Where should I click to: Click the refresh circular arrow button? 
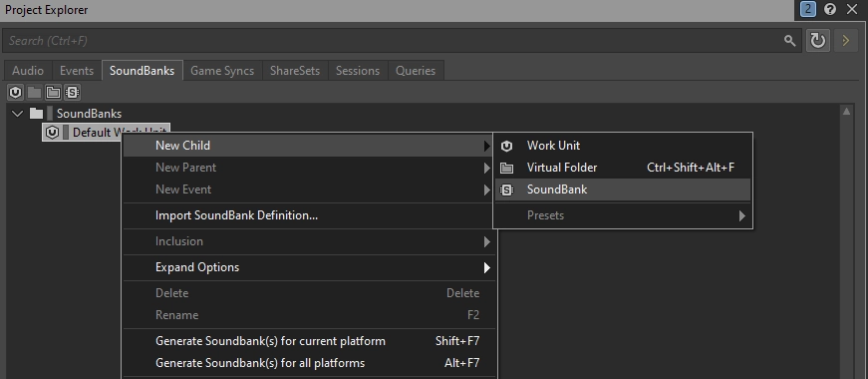[x=817, y=41]
